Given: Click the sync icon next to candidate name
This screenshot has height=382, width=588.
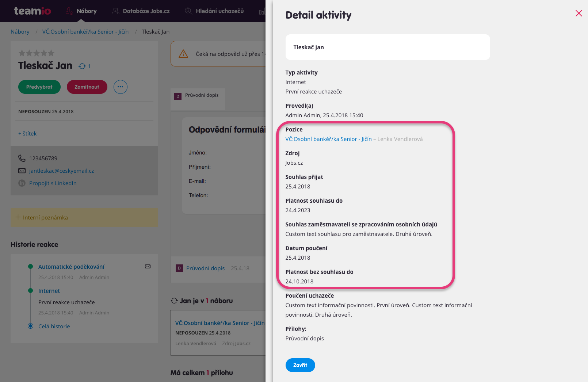Looking at the screenshot, I should tap(82, 66).
